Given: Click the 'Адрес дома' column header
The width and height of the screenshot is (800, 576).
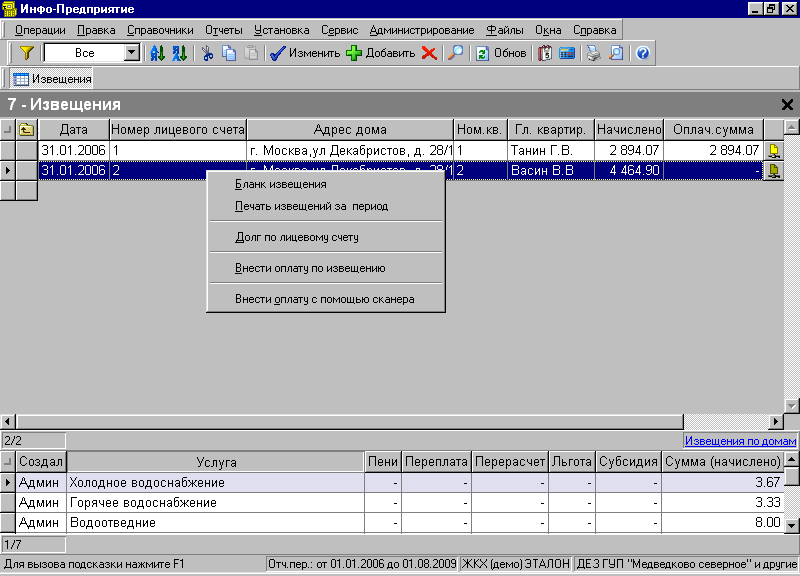Looking at the screenshot, I should point(350,130).
